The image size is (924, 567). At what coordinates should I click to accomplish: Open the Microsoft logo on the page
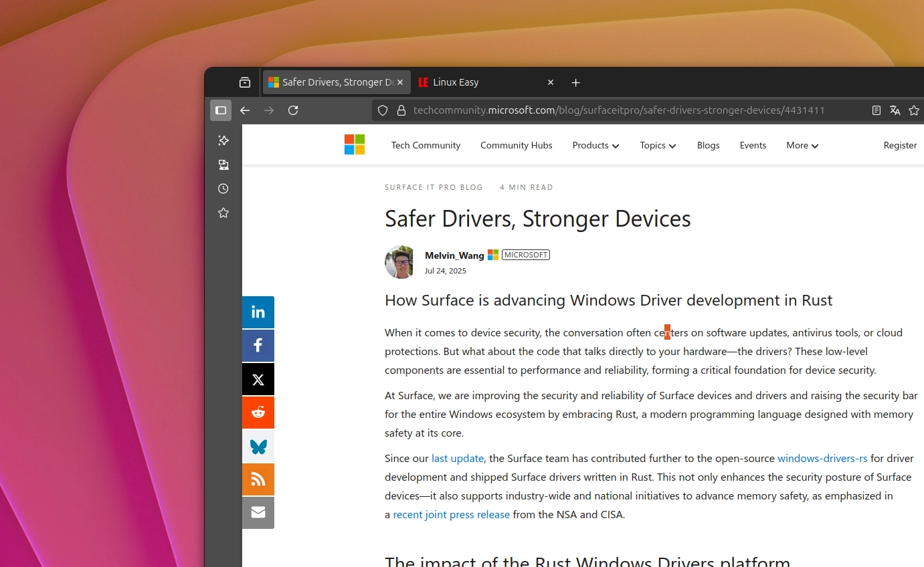[355, 144]
